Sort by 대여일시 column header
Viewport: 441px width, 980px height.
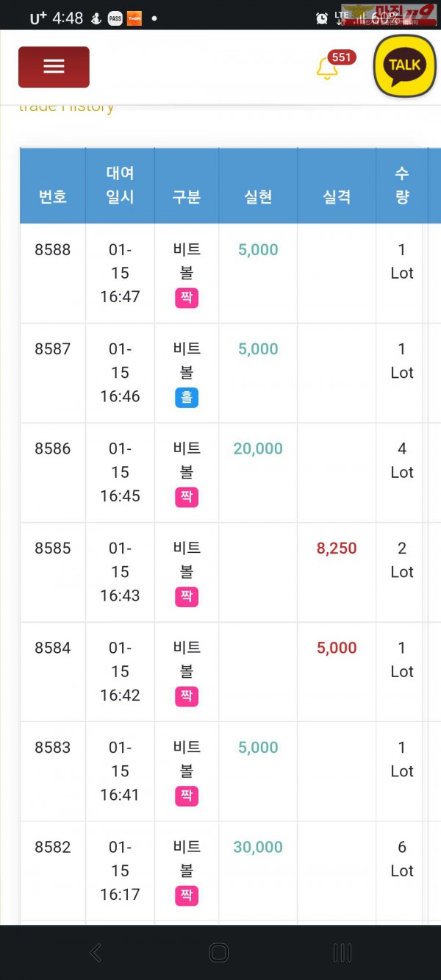click(120, 185)
